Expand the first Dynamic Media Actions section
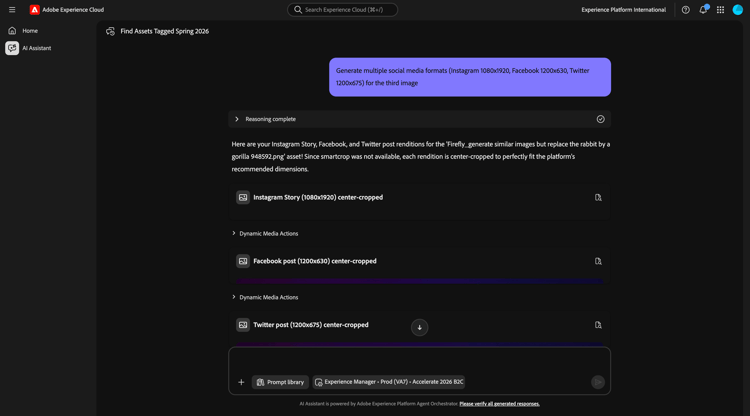Image resolution: width=750 pixels, height=416 pixels. coord(234,234)
